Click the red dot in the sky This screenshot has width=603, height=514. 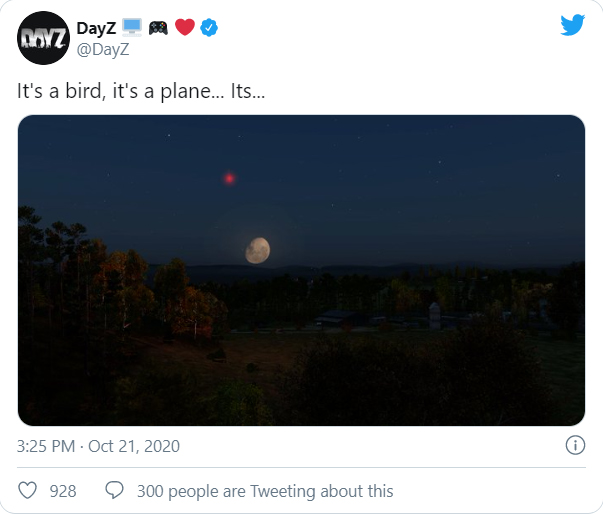click(x=229, y=178)
